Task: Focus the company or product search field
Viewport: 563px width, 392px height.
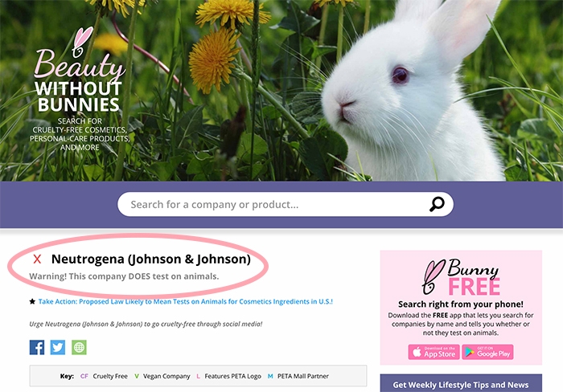Action: pos(273,204)
